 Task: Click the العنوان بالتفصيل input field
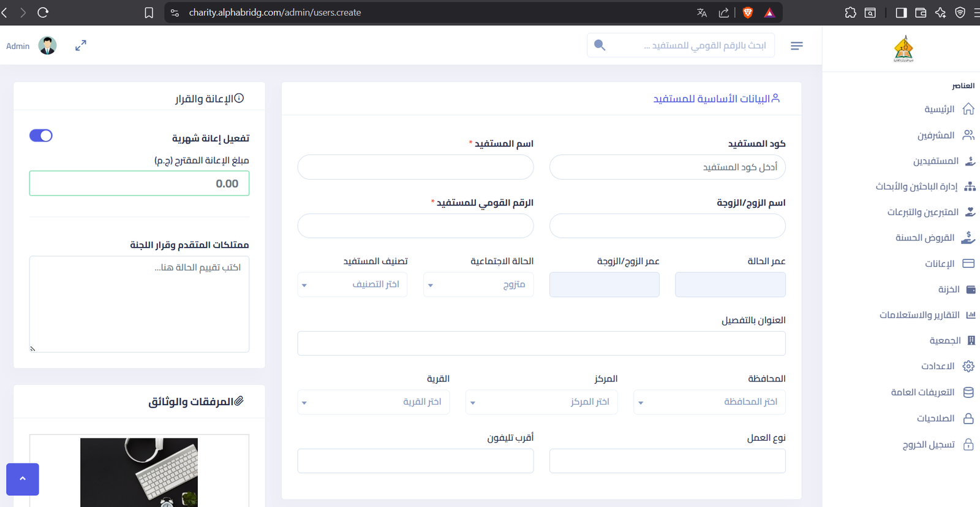click(x=541, y=343)
